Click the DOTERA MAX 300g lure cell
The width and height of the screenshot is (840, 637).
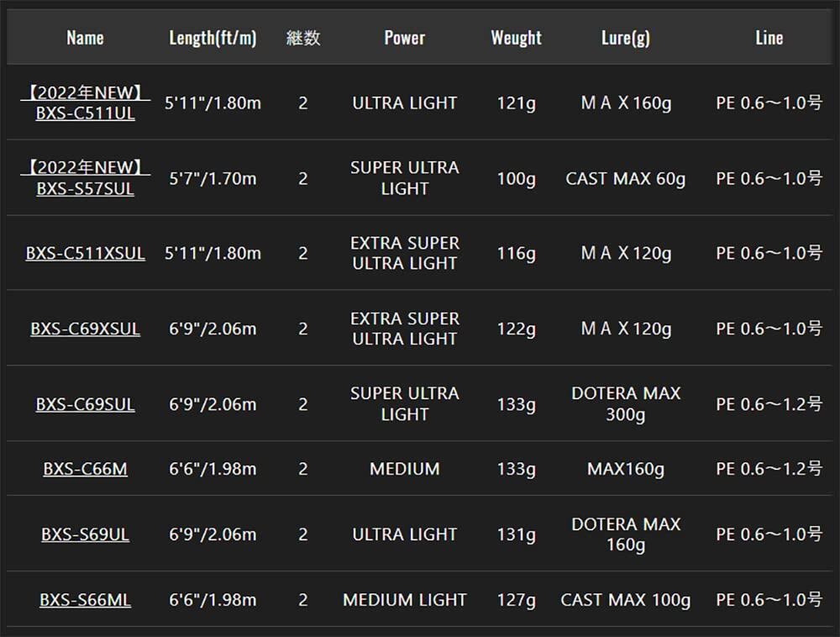[x=626, y=404]
